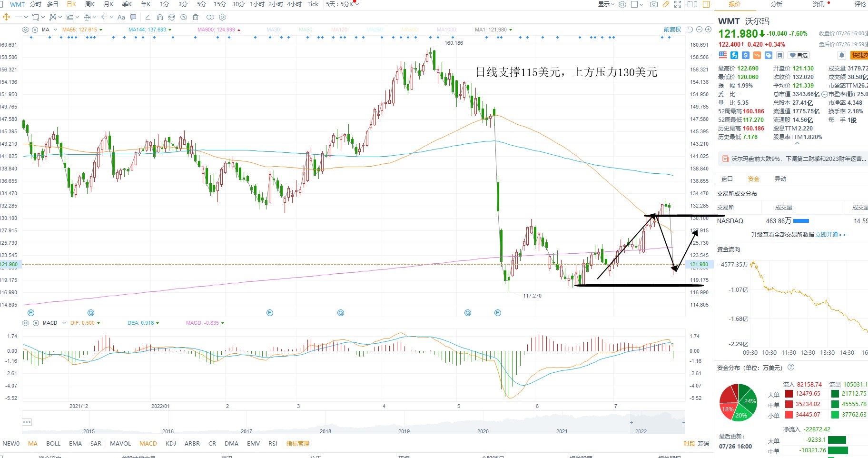Switch to 异动 sub-tab
The height and width of the screenshot is (458, 868).
tap(780, 179)
